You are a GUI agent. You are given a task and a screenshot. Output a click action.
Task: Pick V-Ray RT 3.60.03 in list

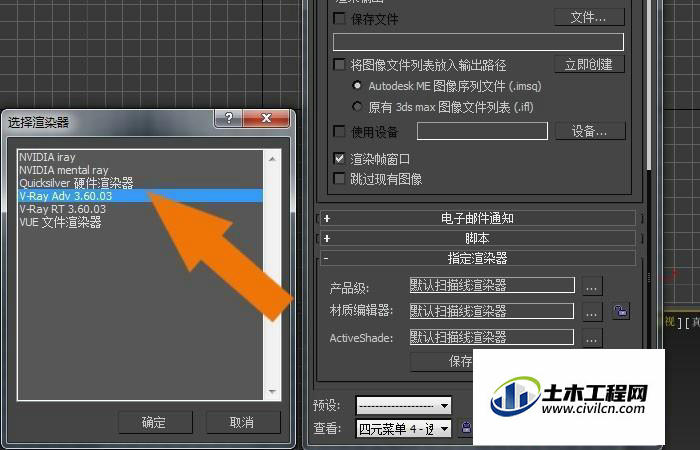(62, 209)
